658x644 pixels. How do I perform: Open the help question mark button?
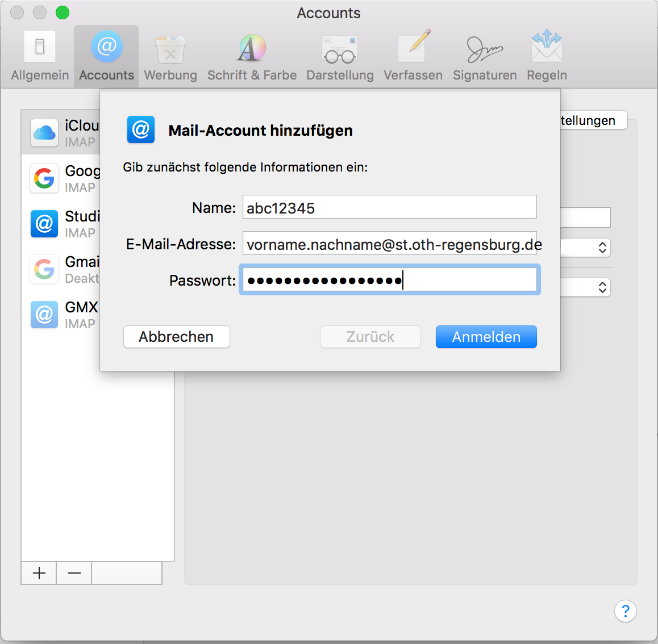coord(625,611)
